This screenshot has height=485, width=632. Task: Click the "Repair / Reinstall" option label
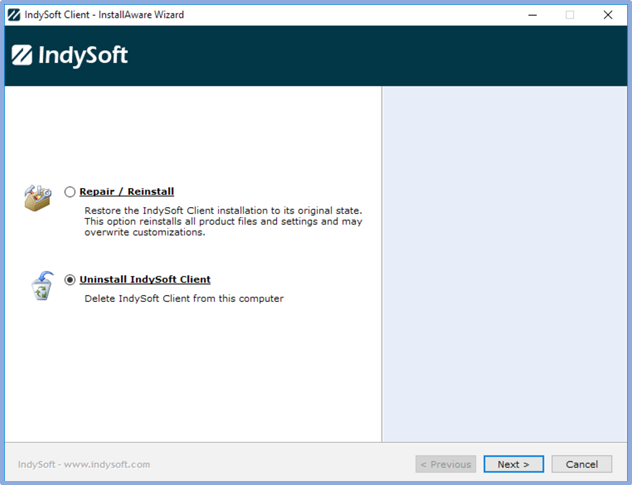pyautogui.click(x=127, y=192)
